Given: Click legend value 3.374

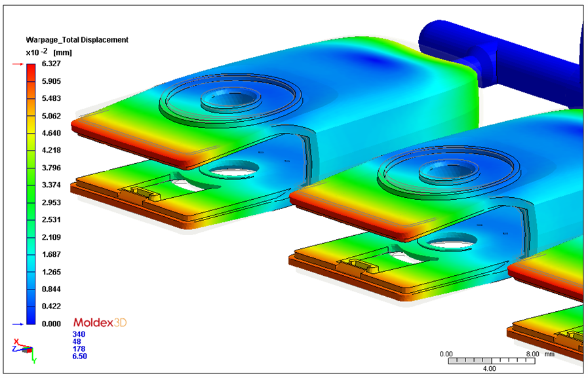Looking at the screenshot, I should click(51, 185).
